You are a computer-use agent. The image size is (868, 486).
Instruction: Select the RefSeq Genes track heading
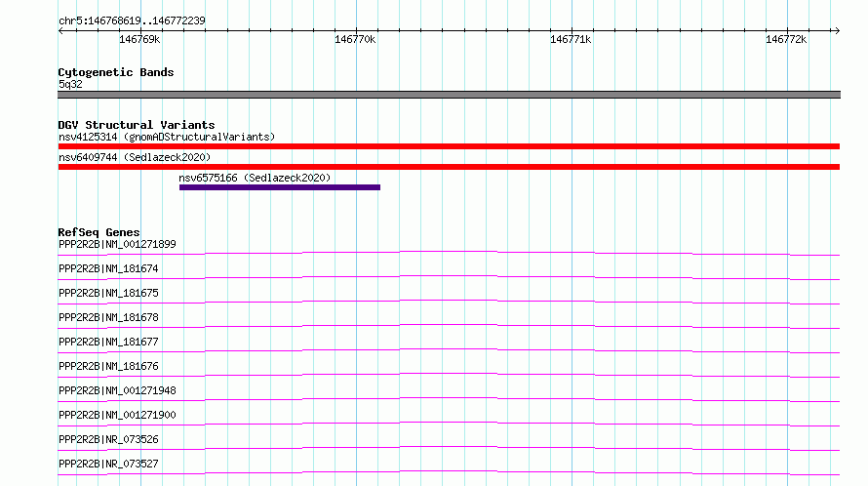click(x=99, y=232)
